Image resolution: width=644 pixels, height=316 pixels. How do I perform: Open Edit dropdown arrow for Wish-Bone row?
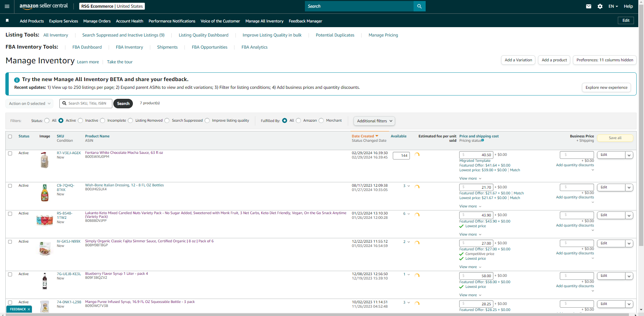(x=629, y=187)
